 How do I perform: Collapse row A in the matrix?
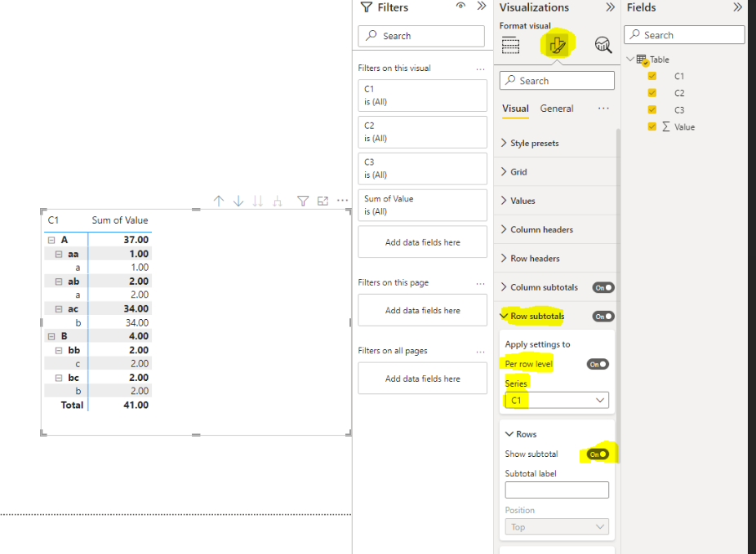pos(51,240)
